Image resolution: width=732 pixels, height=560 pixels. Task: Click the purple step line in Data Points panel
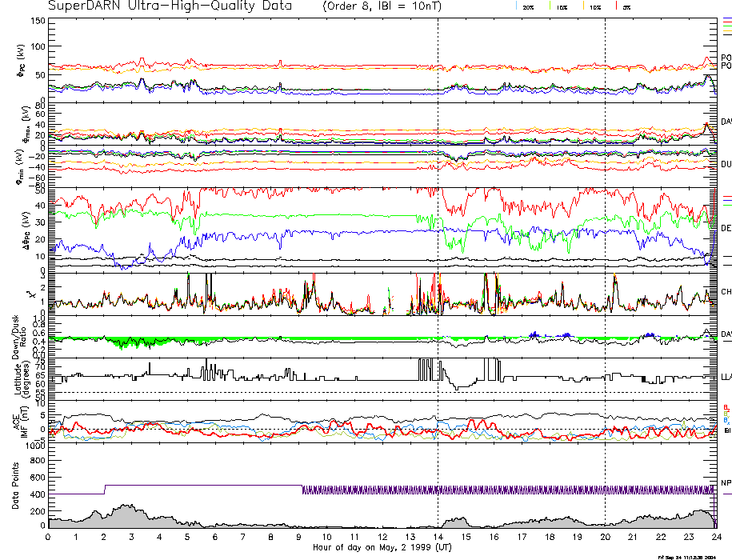pos(200,485)
